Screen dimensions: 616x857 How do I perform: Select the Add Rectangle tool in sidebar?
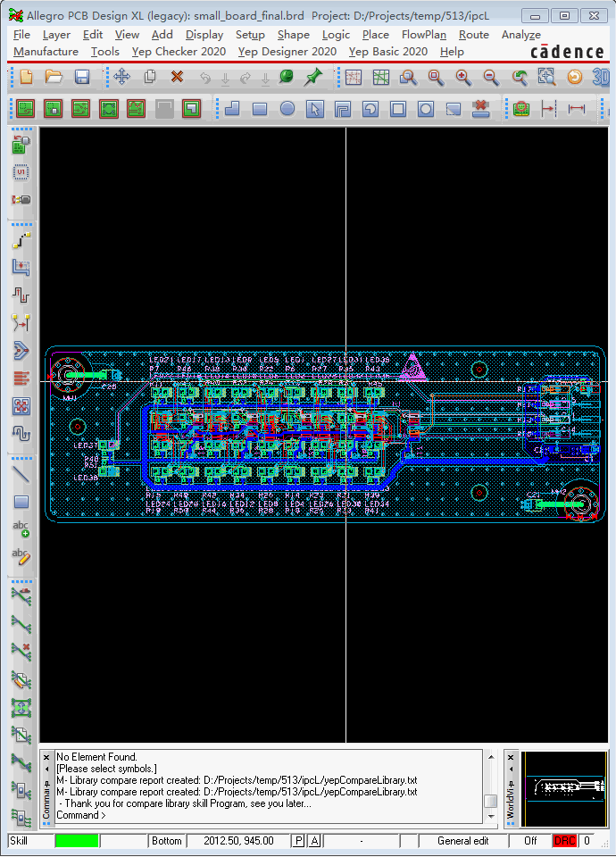click(21, 502)
